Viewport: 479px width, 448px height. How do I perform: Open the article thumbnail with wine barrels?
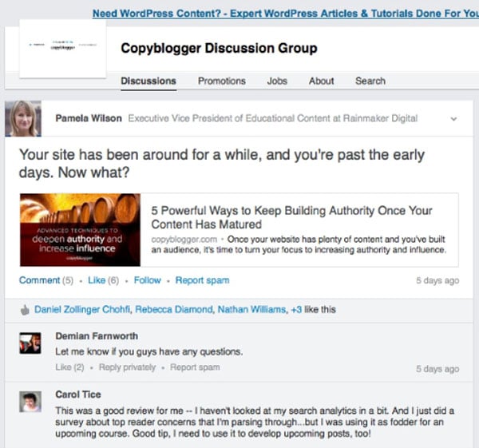[81, 227]
